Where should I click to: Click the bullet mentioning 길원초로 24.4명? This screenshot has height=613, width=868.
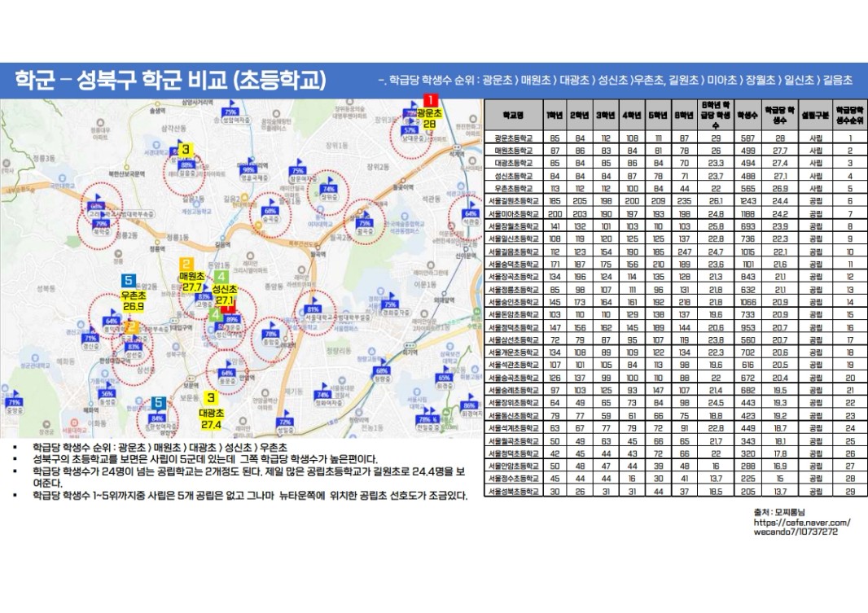click(248, 477)
